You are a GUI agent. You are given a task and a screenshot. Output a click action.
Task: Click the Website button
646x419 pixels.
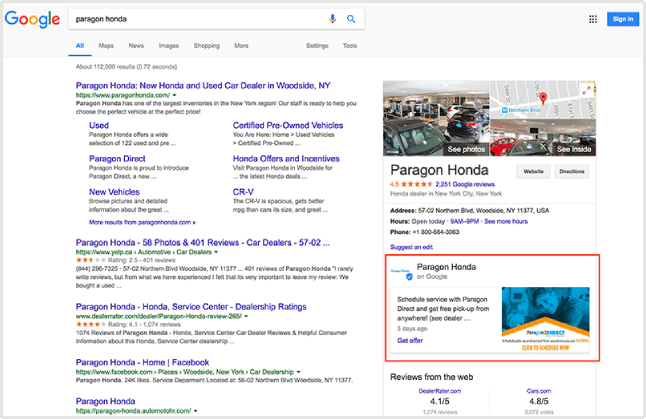(534, 171)
